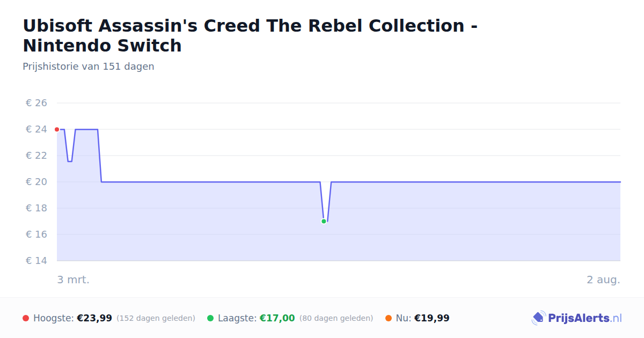The width and height of the screenshot is (644, 338).
Task: Click the product title heading
Action: (x=250, y=35)
